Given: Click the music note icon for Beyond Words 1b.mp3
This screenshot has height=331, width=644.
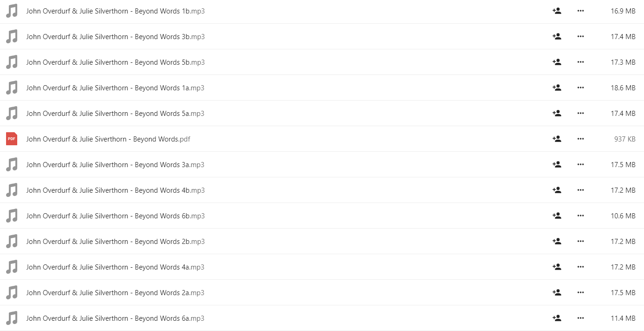Looking at the screenshot, I should pyautogui.click(x=12, y=11).
